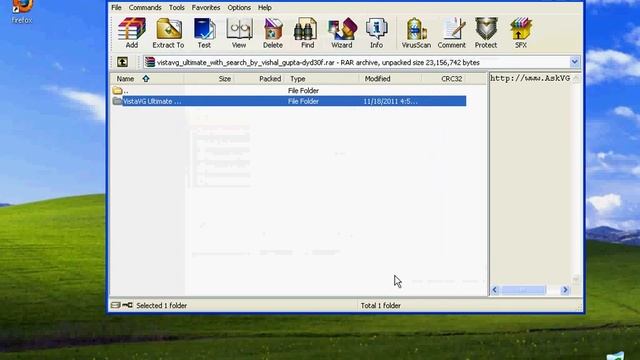Run the Test archive tool

(x=204, y=33)
